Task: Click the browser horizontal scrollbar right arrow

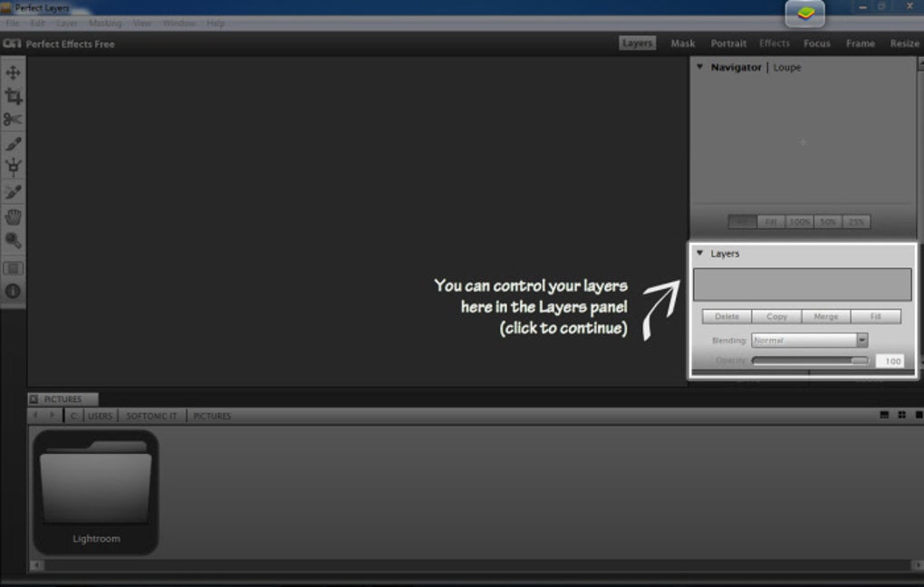Action: [918, 565]
